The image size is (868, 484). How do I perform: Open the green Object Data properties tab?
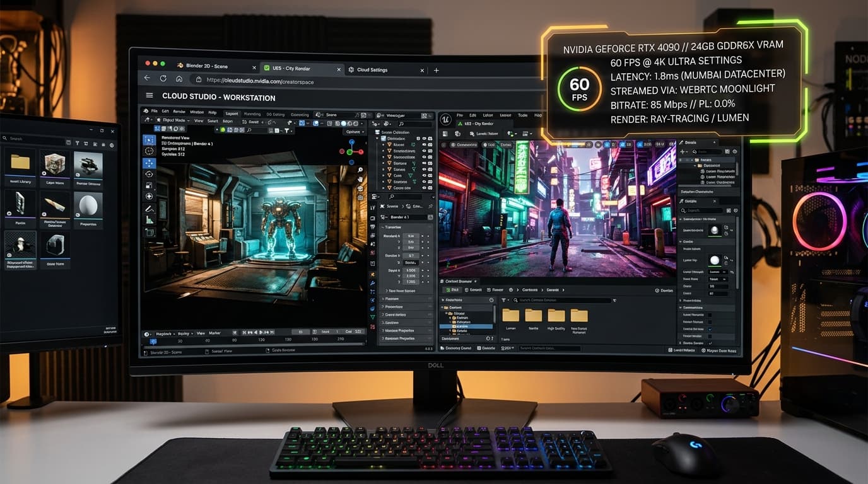(x=372, y=317)
